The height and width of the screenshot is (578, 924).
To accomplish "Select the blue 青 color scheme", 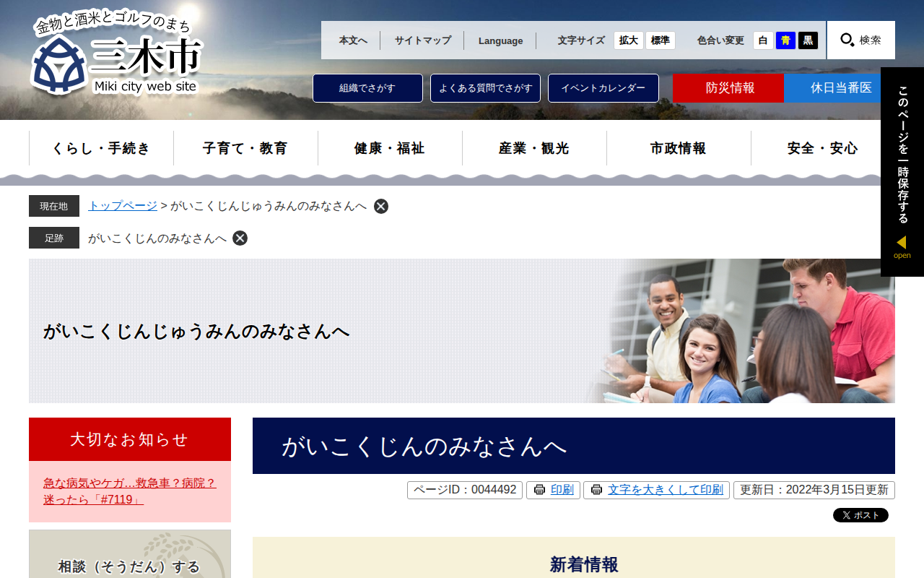I will click(785, 40).
